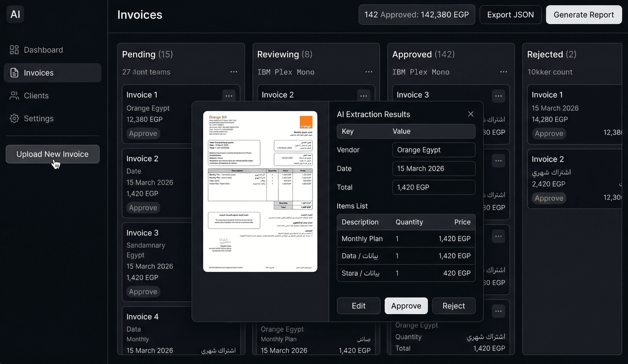Viewport: 628px width, 364px height.
Task: Click the Description column header
Action: click(x=360, y=222)
